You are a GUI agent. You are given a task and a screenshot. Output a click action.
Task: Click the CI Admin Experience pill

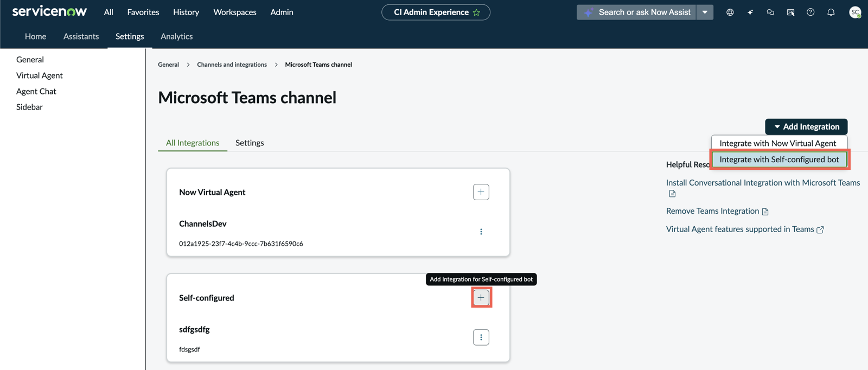point(436,12)
